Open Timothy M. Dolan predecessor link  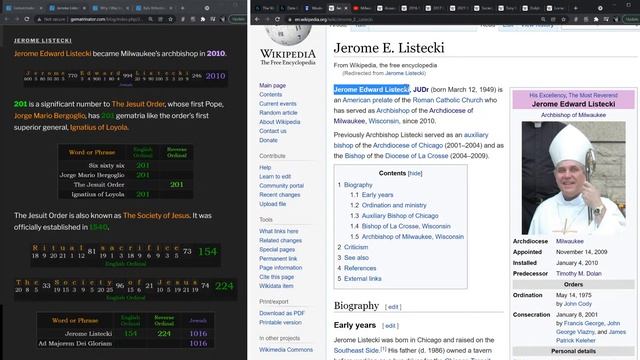click(579, 273)
